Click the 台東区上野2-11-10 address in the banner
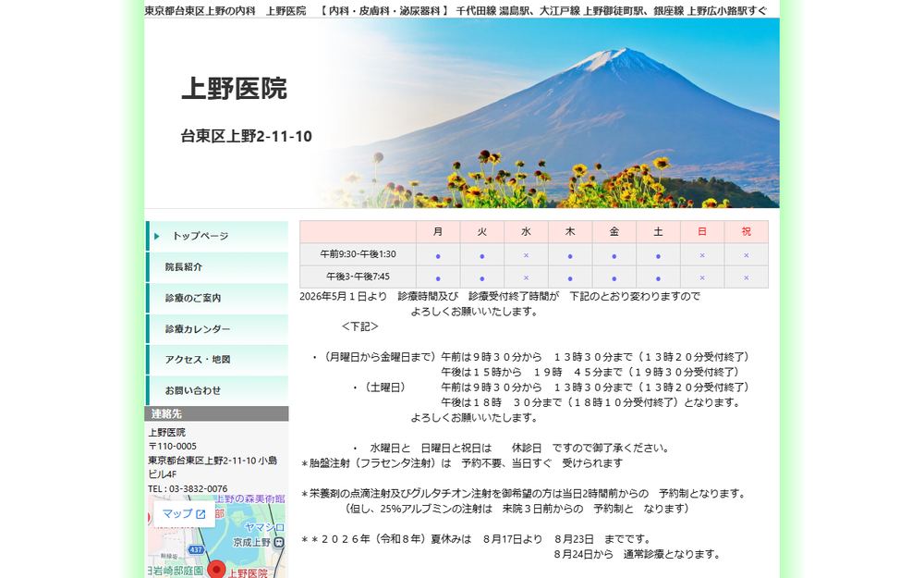The width and height of the screenshot is (924, 578). (246, 136)
